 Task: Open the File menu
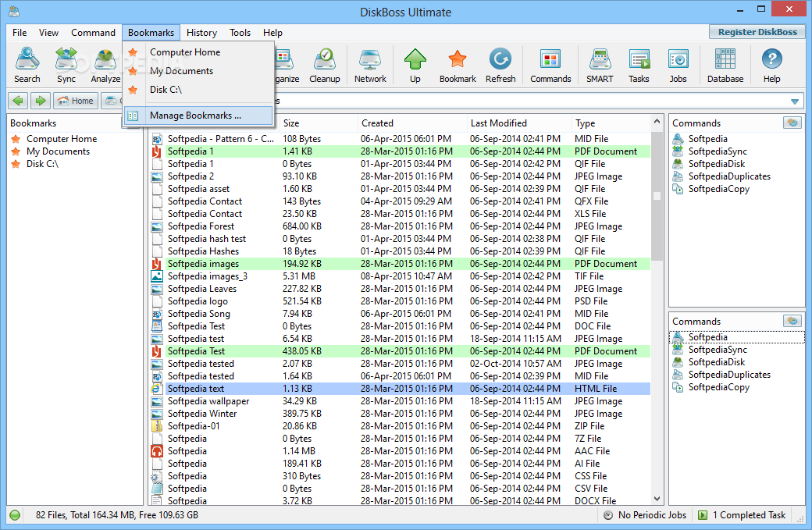coord(20,33)
